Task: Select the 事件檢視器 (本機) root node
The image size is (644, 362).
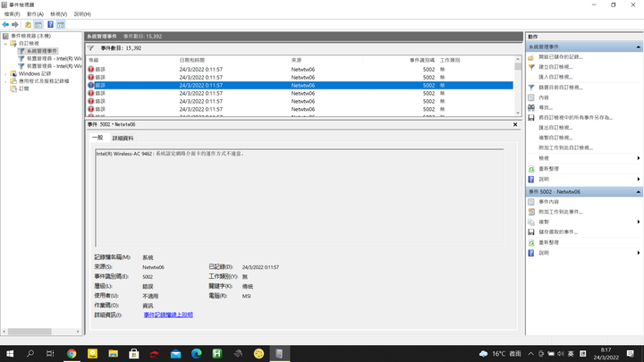Action: point(30,36)
